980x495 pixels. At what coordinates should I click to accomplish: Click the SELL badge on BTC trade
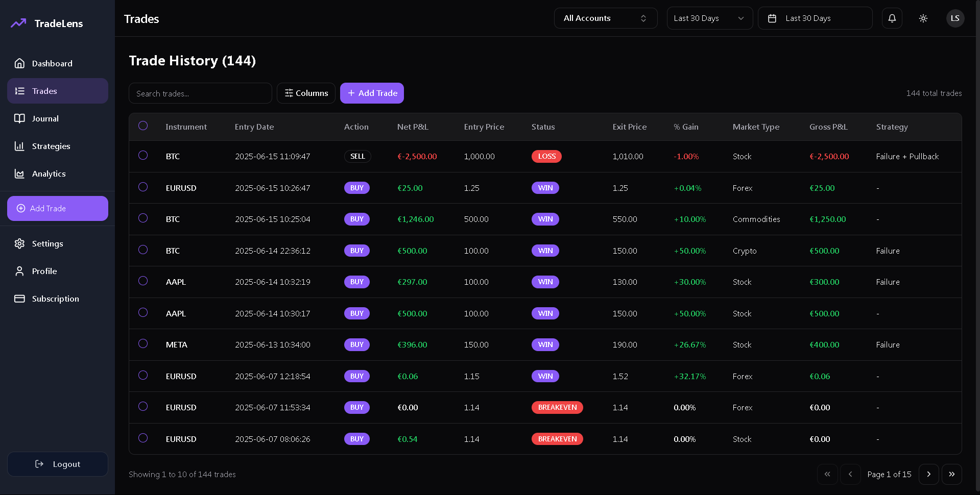tap(357, 156)
